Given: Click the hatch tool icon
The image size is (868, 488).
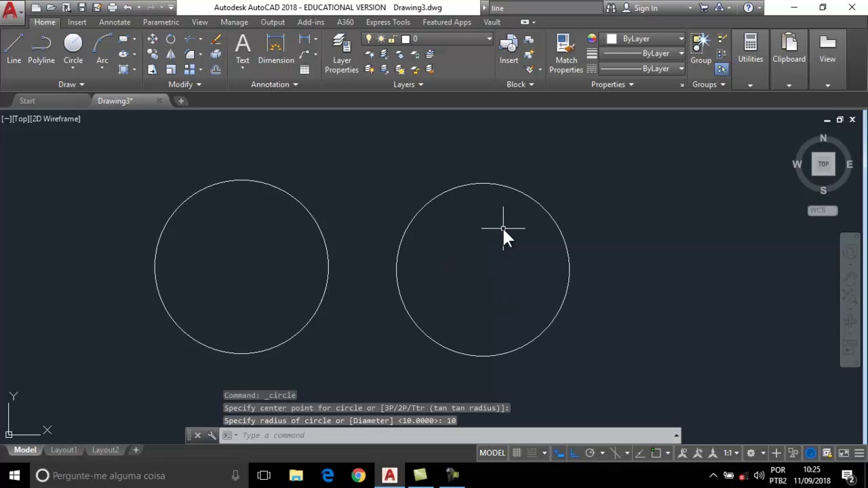Looking at the screenshot, I should coord(123,69).
